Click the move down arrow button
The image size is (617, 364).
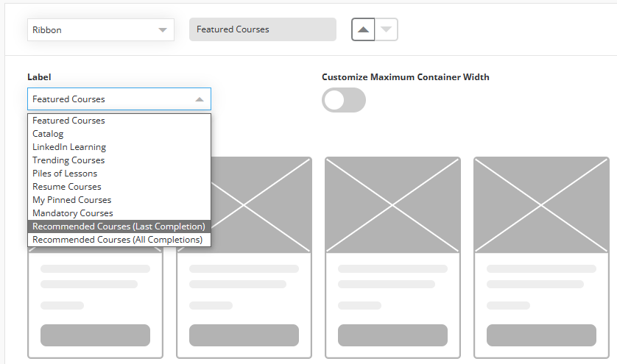[387, 29]
